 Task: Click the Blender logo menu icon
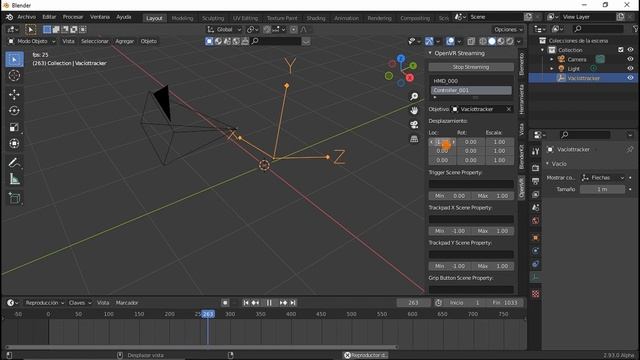(x=9, y=17)
